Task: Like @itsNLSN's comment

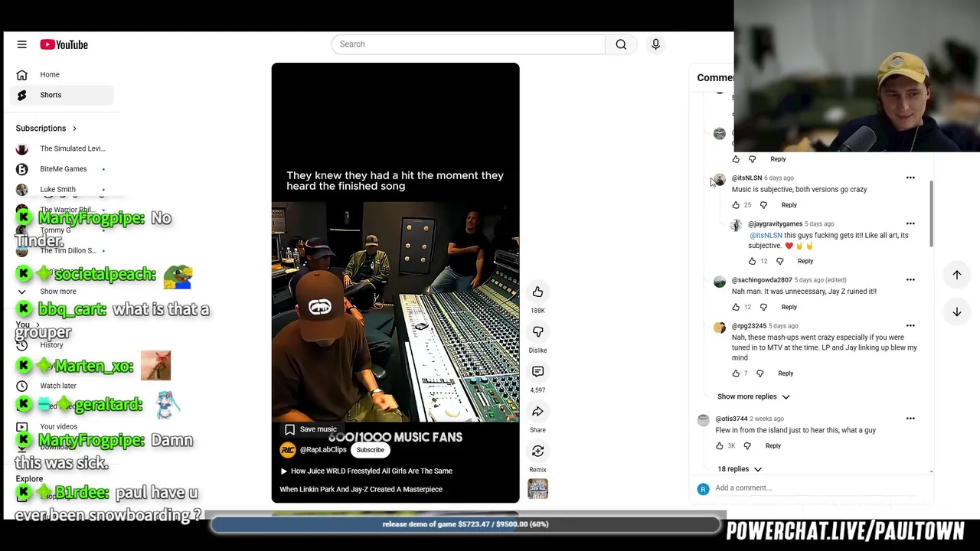Action: (736, 205)
